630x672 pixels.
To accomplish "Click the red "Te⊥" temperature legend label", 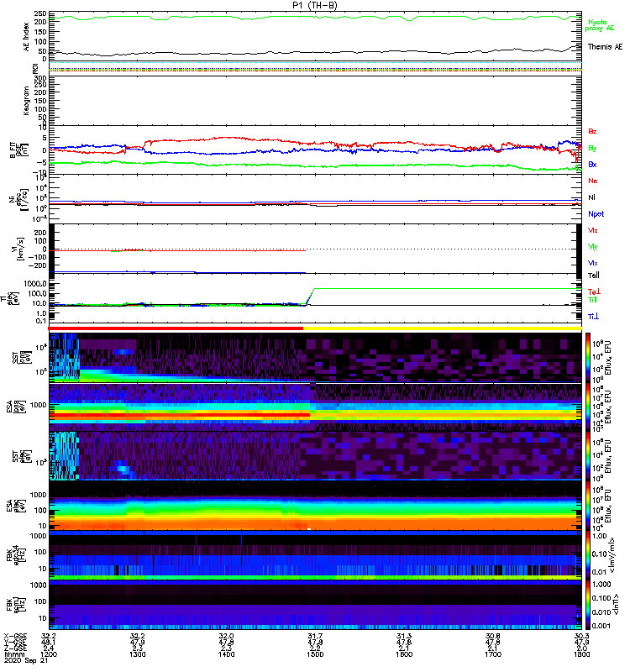I will [594, 291].
